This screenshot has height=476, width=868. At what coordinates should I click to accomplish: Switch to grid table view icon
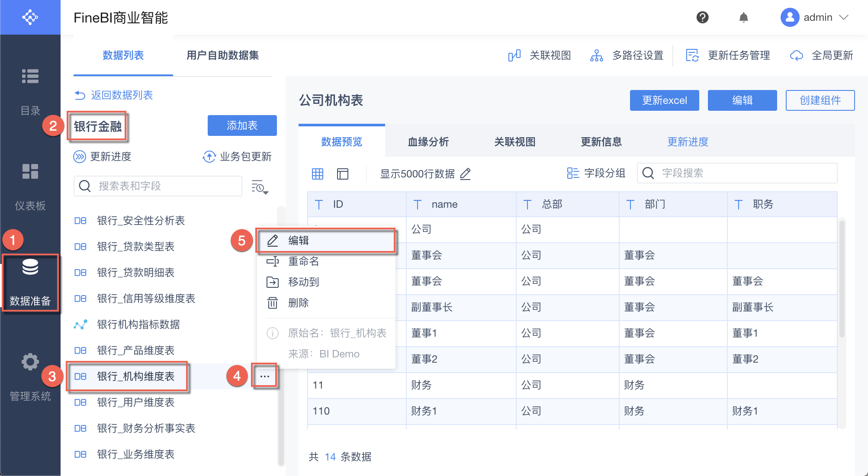click(318, 174)
